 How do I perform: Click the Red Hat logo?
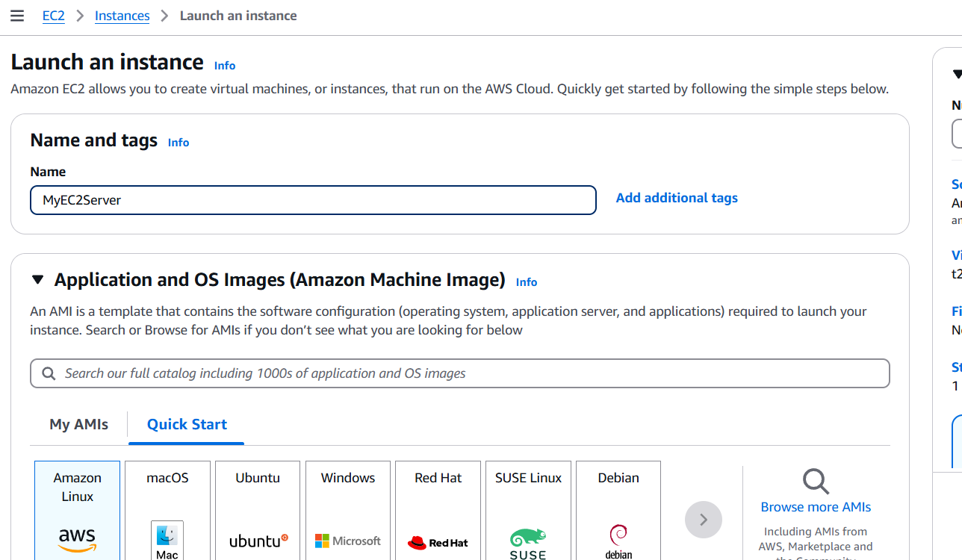coord(438,542)
